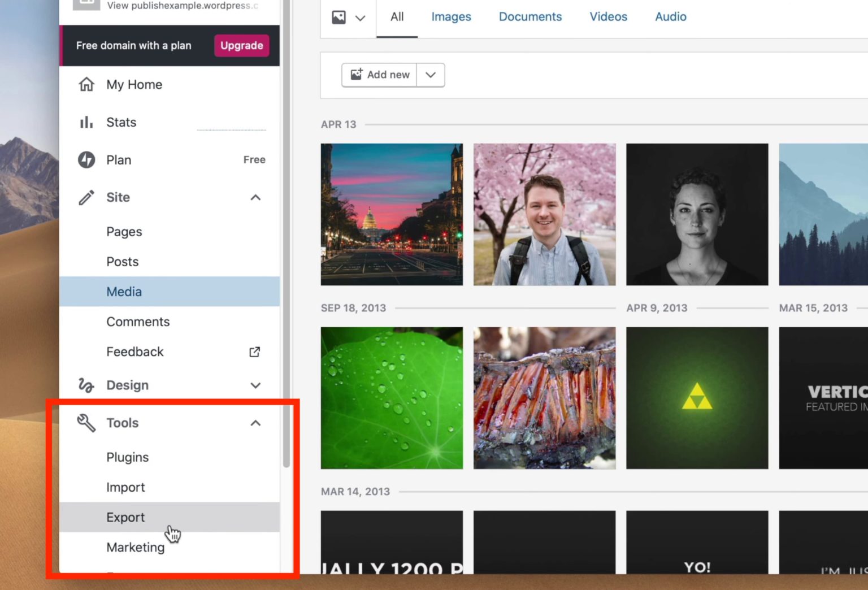Open the Add new split dropdown arrow

tap(430, 75)
